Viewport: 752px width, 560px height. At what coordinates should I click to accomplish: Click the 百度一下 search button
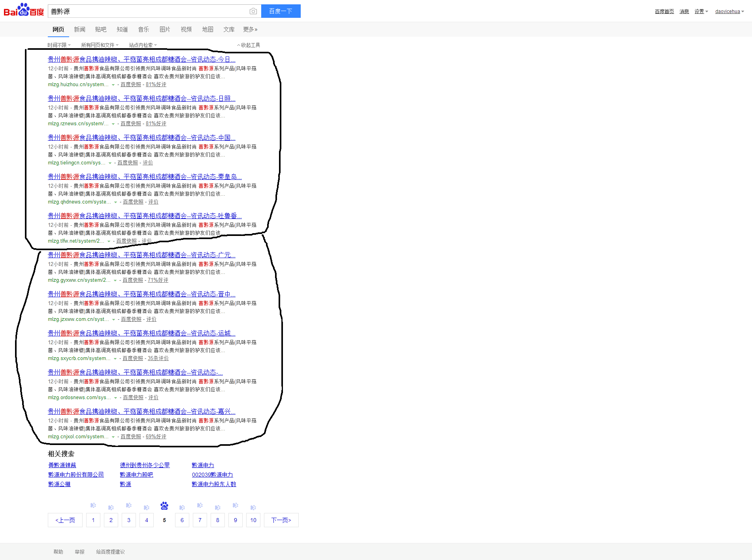pos(281,11)
